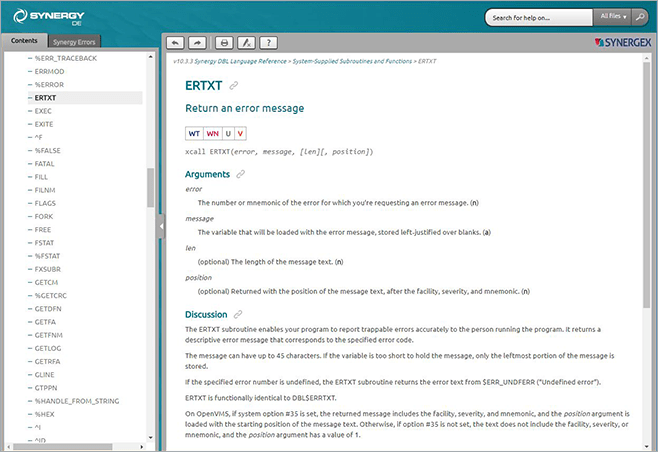
Task: Open the FLAGS topic
Action: pos(45,203)
